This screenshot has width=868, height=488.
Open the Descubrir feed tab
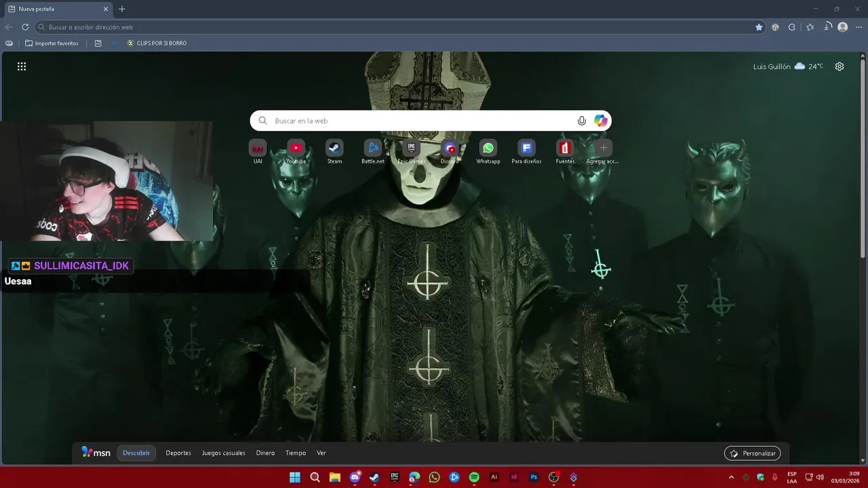pyautogui.click(x=136, y=453)
